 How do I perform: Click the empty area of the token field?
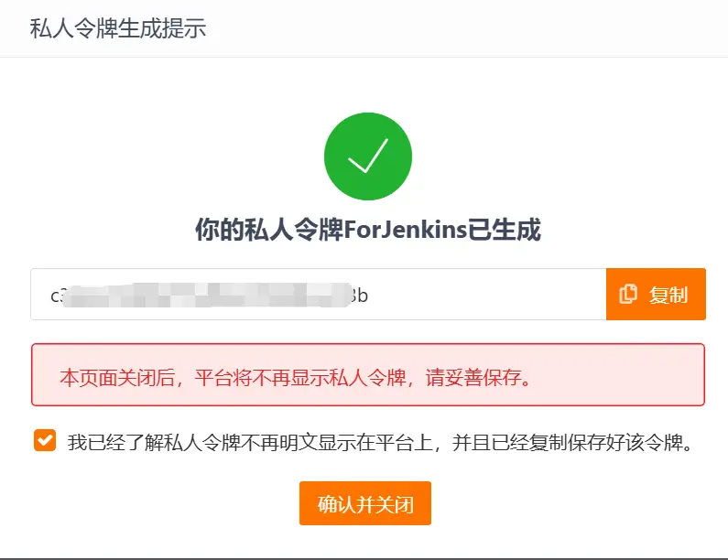point(487,294)
